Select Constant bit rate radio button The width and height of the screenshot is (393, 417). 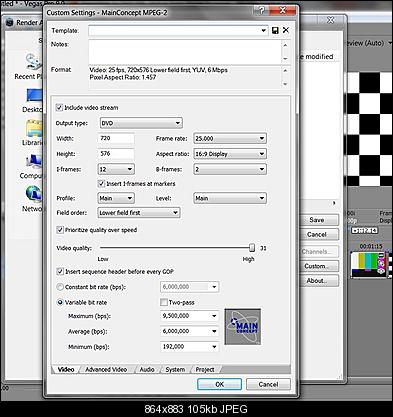click(60, 287)
